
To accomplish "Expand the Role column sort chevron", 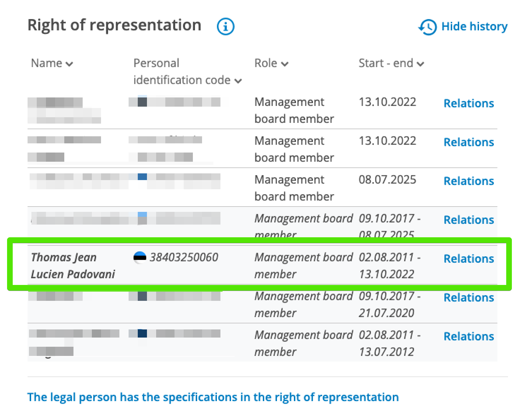I will 285,64.
